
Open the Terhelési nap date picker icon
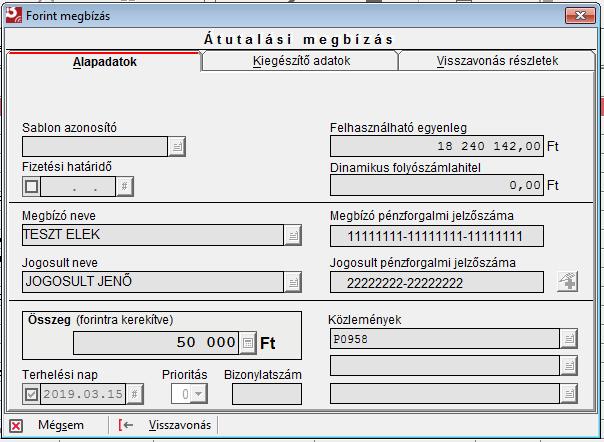[x=134, y=394]
